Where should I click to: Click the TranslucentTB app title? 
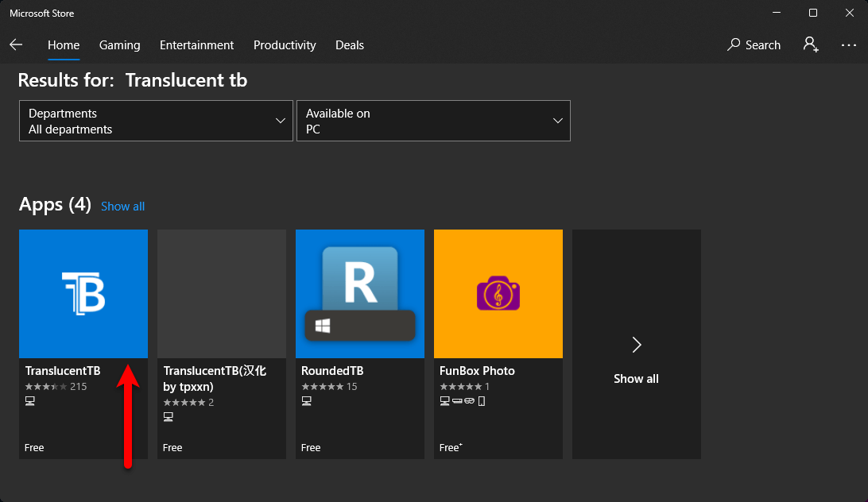pyautogui.click(x=63, y=371)
